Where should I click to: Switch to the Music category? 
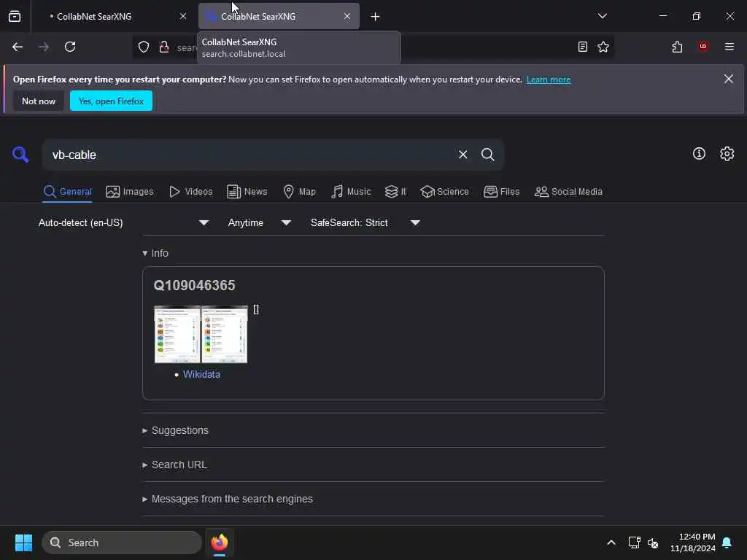pos(351,192)
